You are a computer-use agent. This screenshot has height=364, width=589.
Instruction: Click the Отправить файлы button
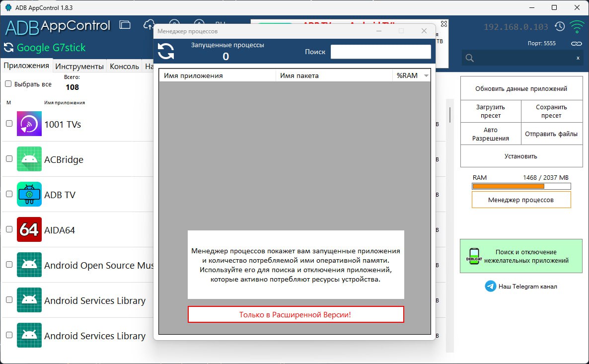click(x=551, y=134)
